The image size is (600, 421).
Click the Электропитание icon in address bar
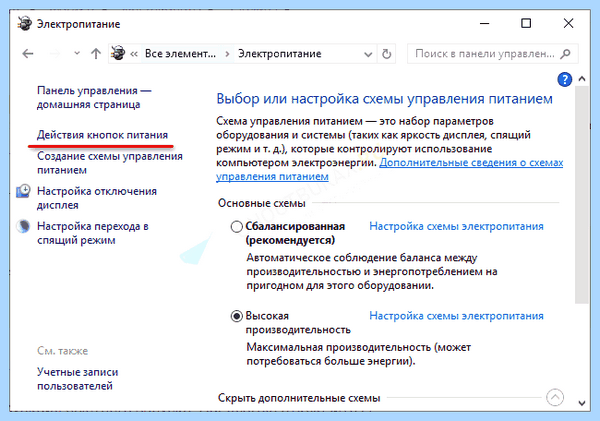(118, 53)
